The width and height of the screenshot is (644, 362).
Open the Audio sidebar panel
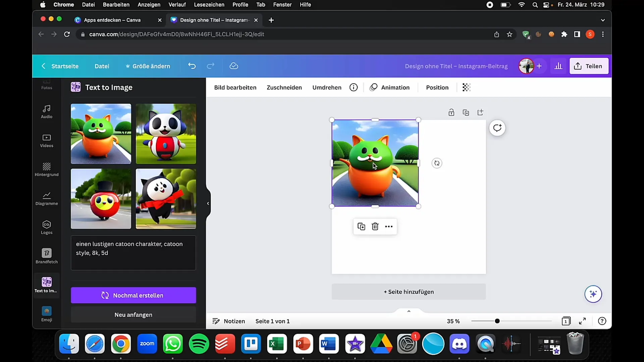pyautogui.click(x=47, y=112)
